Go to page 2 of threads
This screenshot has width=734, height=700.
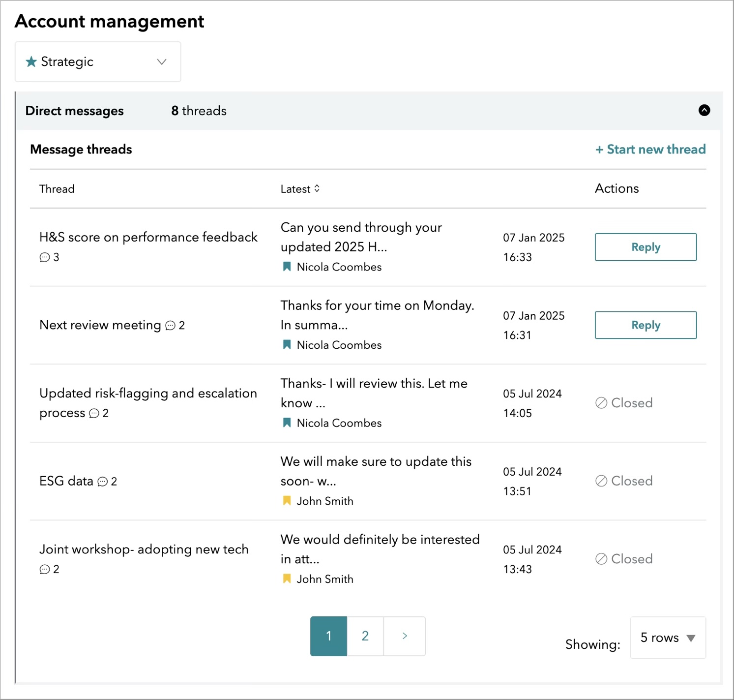point(365,636)
